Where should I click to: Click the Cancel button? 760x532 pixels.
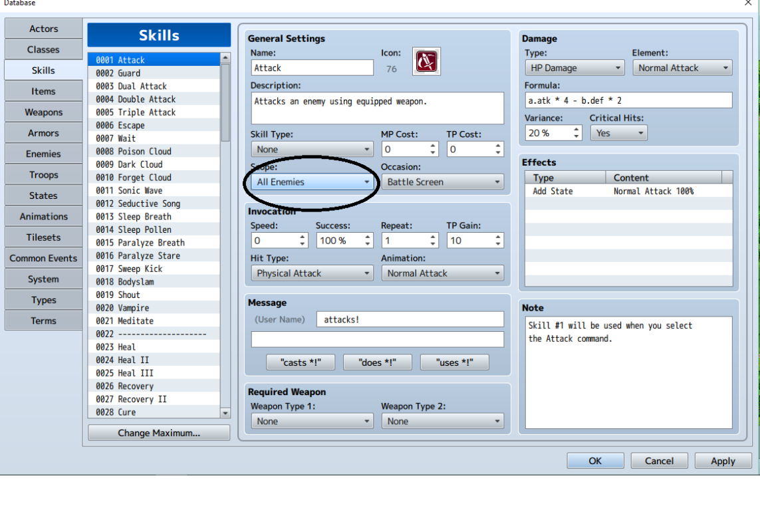(659, 461)
